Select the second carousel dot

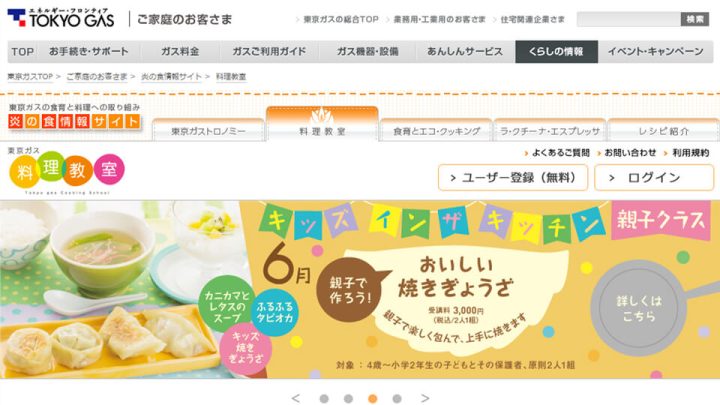point(349,399)
